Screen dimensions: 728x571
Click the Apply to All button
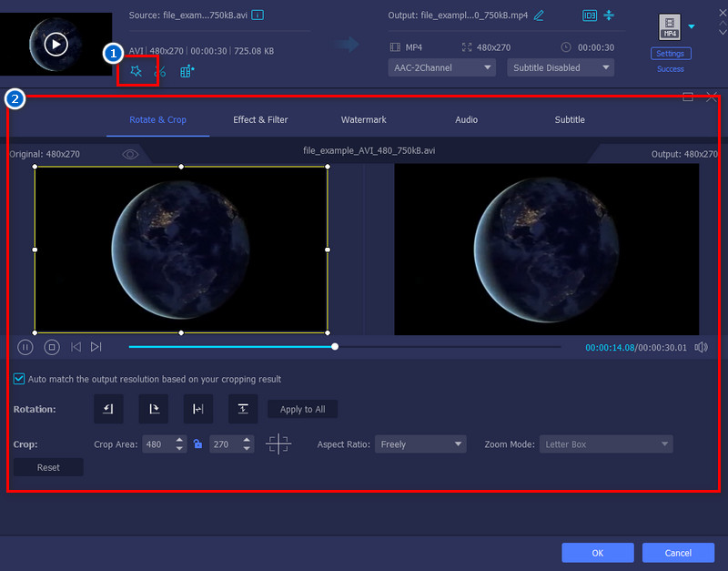(302, 409)
